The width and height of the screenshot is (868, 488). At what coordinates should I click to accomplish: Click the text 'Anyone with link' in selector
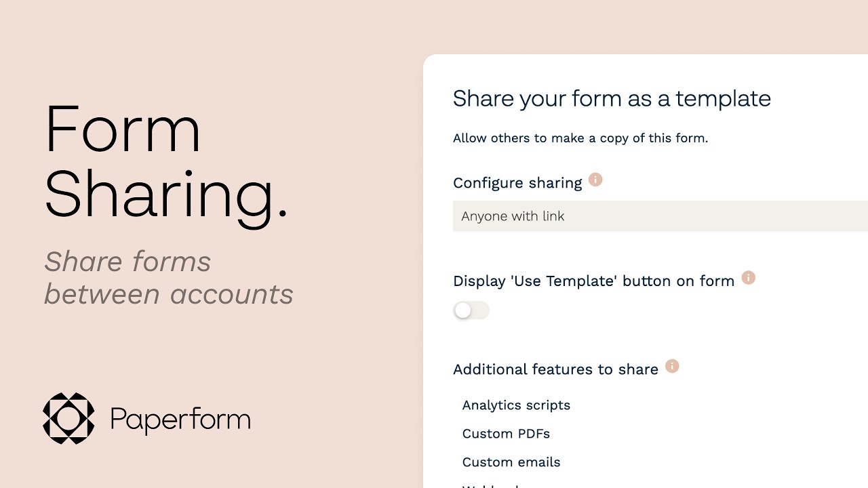click(513, 216)
